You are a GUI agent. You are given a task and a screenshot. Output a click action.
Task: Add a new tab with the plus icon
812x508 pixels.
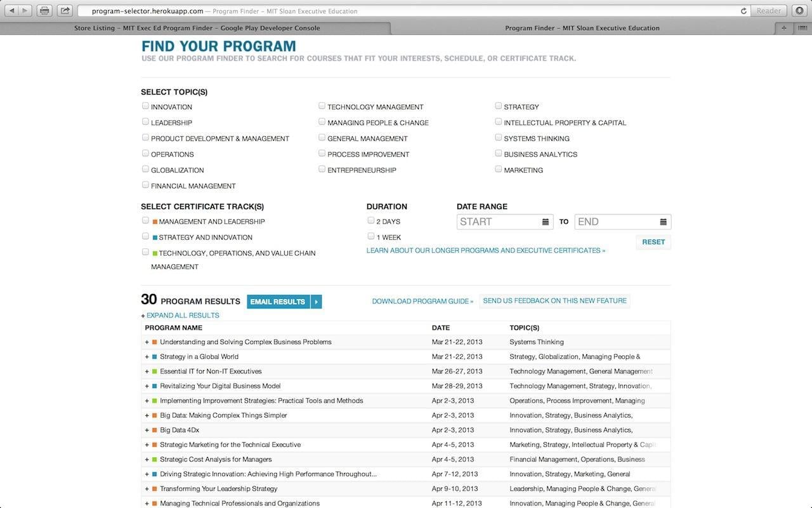coord(783,28)
